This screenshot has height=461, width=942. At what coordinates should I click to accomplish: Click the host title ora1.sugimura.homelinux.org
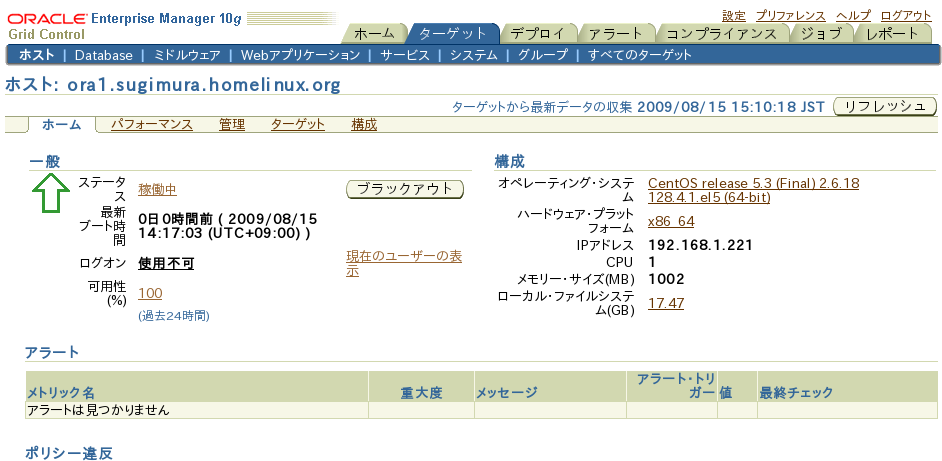pos(204,85)
